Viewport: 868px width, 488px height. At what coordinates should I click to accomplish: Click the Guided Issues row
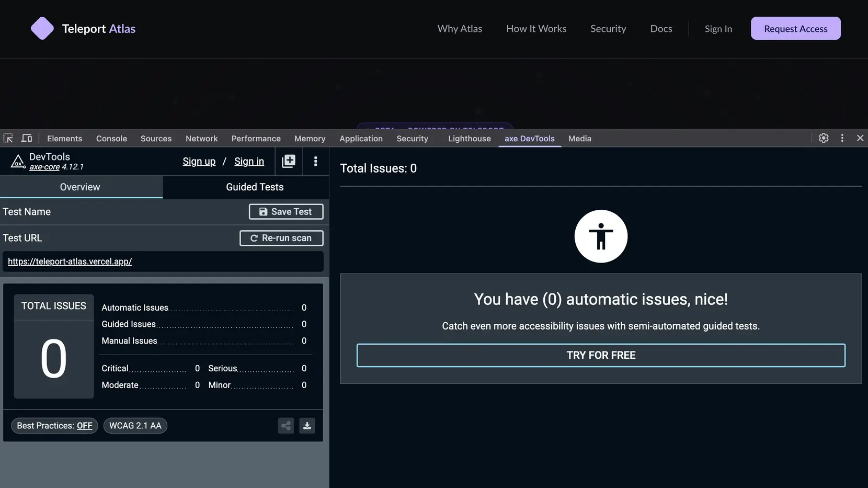(x=204, y=324)
